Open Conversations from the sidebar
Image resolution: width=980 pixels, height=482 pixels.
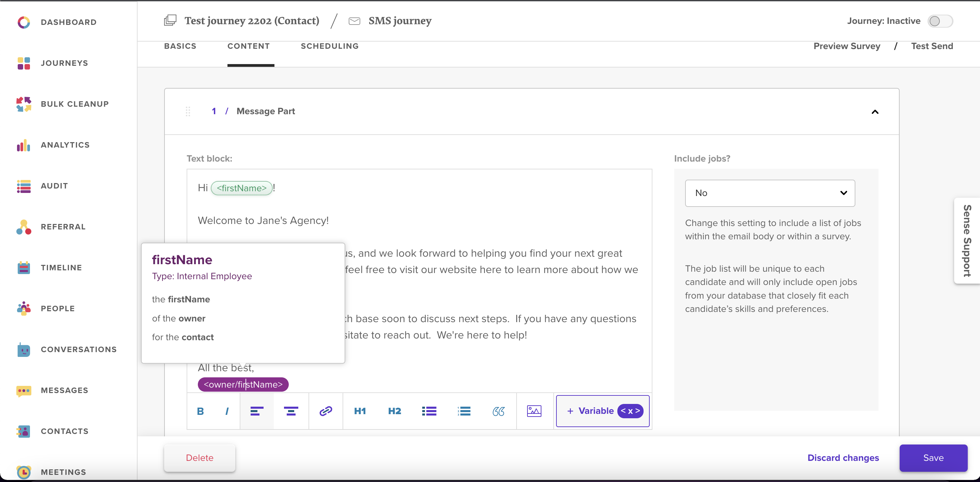point(79,349)
